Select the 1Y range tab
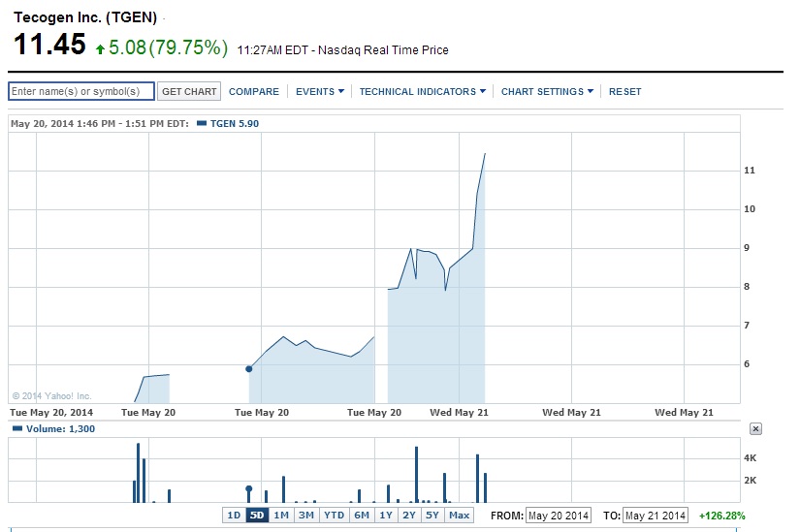 [386, 516]
